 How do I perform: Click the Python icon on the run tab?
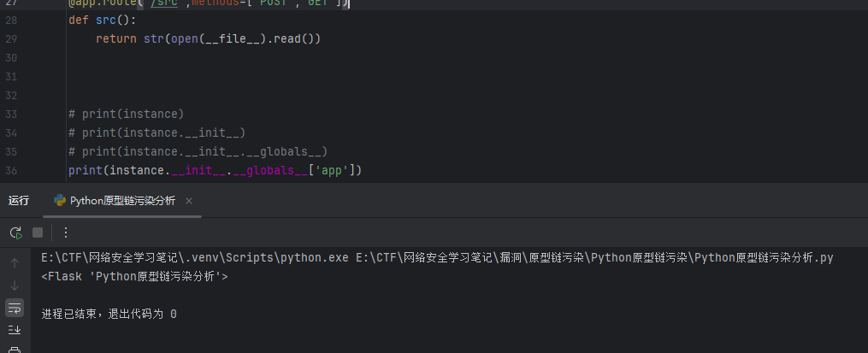60,201
